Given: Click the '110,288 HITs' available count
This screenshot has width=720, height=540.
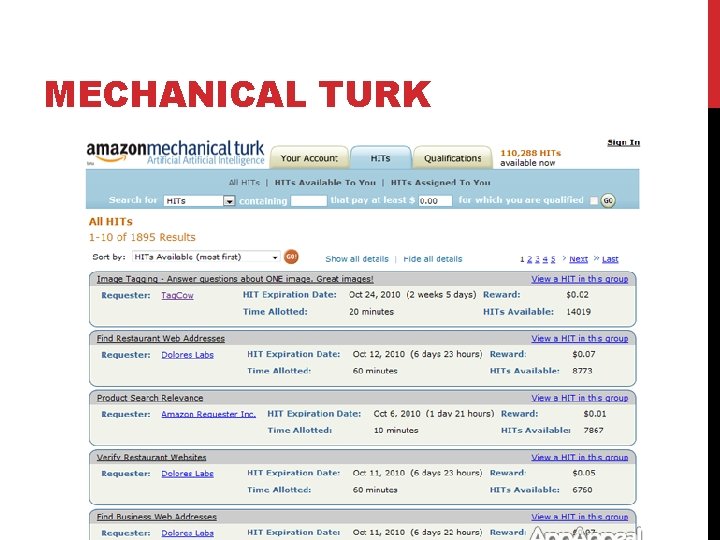Looking at the screenshot, I should (x=530, y=153).
